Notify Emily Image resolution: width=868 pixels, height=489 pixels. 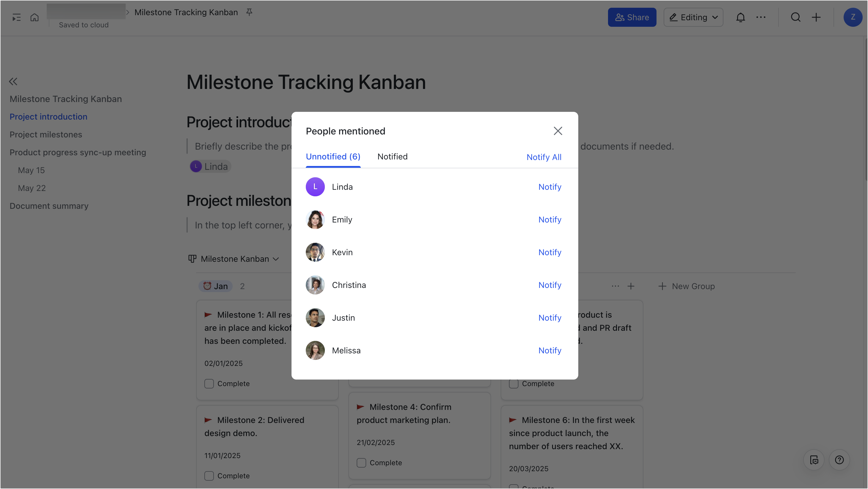(x=550, y=220)
